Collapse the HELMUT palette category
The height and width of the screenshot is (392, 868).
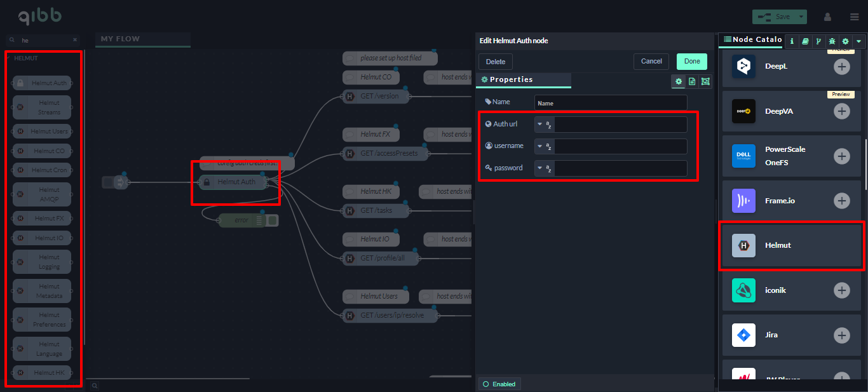point(9,58)
